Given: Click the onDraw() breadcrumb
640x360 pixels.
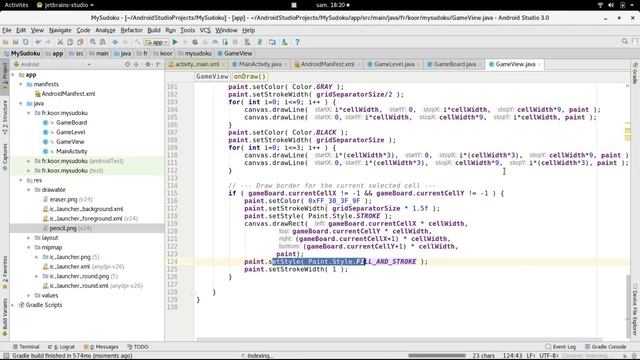Looking at the screenshot, I should [249, 77].
